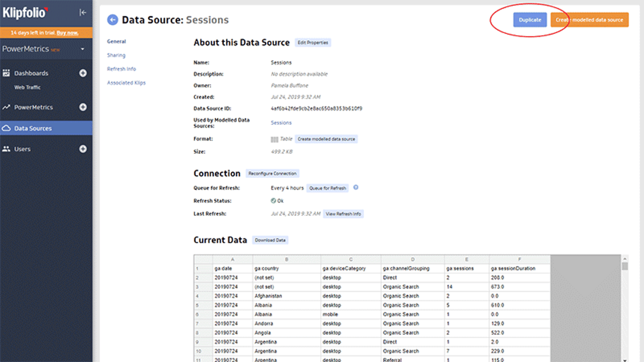The width and height of the screenshot is (644, 362).
Task: Create a new PowerMetric using the plus icon
Action: 83,107
